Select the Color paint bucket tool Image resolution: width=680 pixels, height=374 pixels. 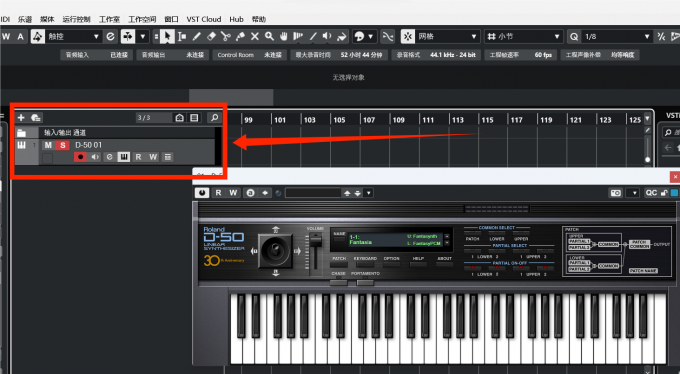[x=342, y=36]
